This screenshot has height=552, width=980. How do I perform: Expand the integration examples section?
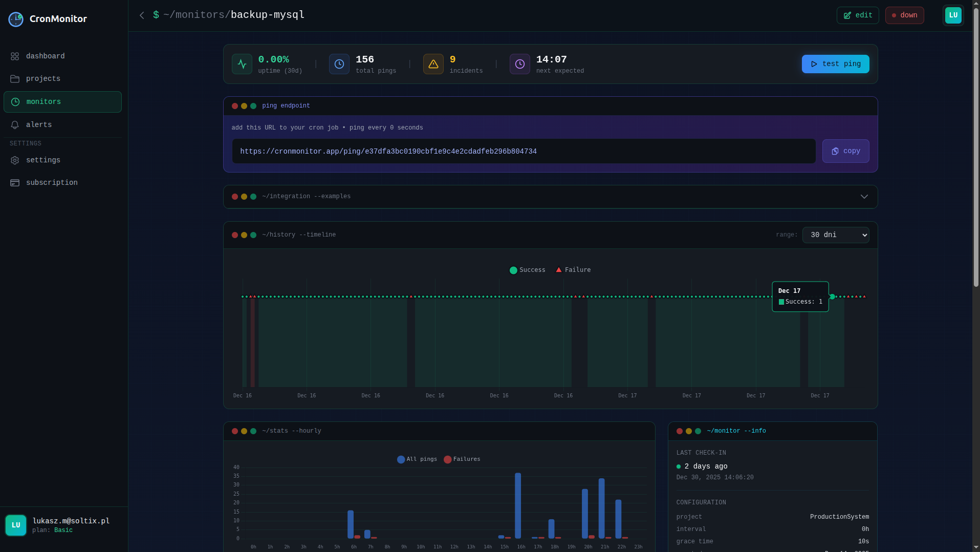coord(864,197)
